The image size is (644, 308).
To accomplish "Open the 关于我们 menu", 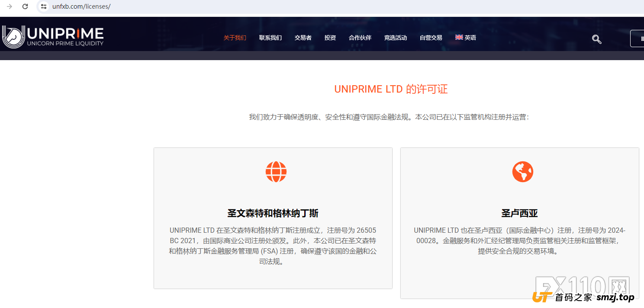I will [235, 38].
